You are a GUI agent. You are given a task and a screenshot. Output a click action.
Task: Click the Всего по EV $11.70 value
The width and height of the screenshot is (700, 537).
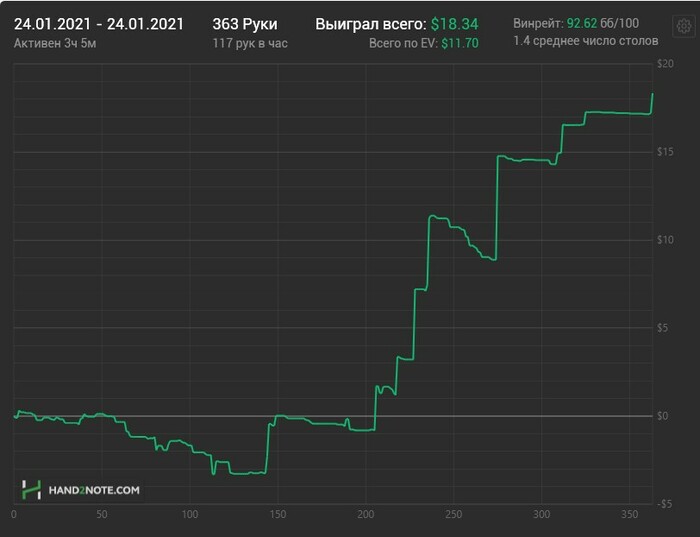coord(423,43)
